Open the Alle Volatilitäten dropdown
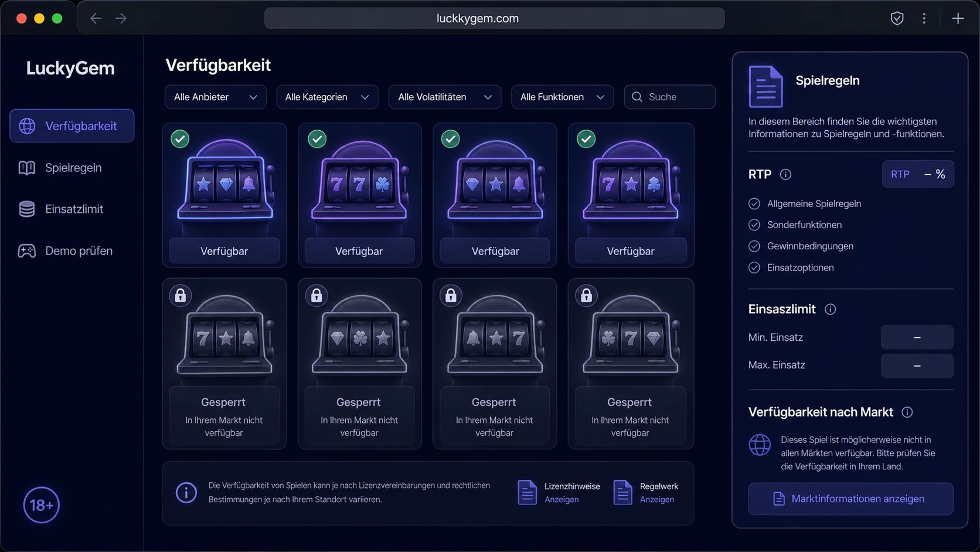 pyautogui.click(x=445, y=97)
